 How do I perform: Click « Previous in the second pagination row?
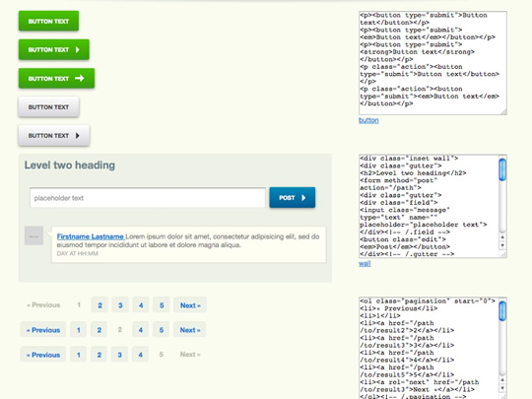click(x=43, y=330)
